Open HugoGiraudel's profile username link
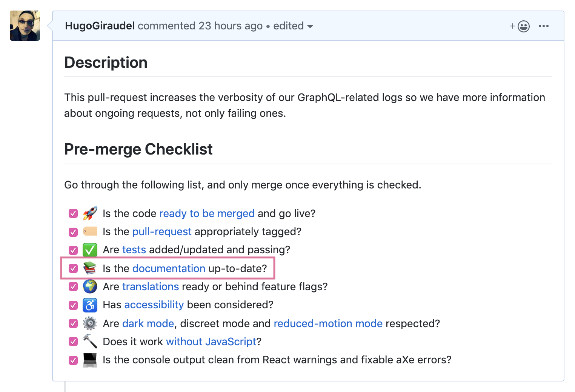 (100, 26)
